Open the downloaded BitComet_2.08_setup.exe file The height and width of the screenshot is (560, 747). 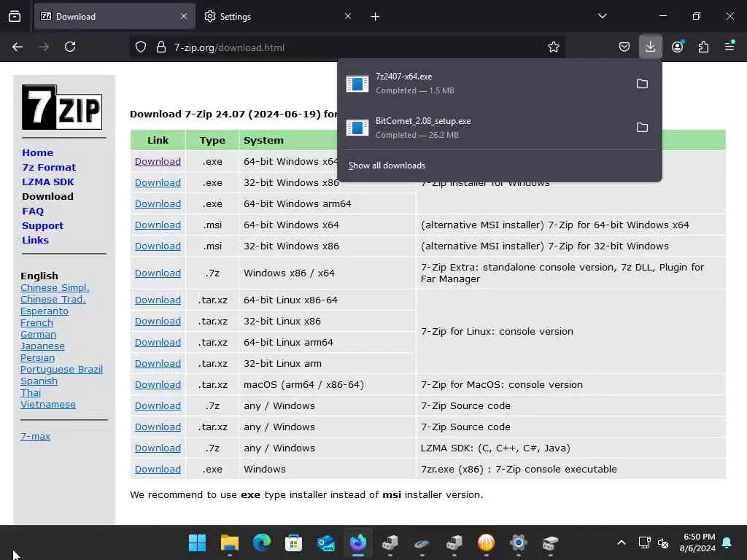tap(484, 128)
